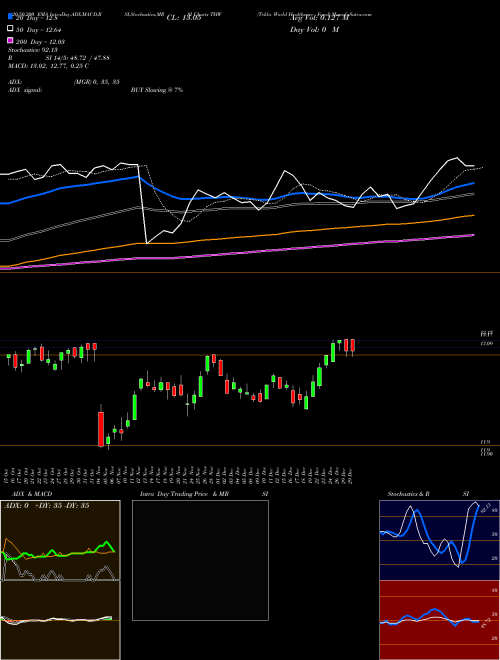This screenshot has height=660, width=500.
Task: Click the 'Intra Day Trading Price & MR' title
Action: (x=184, y=494)
